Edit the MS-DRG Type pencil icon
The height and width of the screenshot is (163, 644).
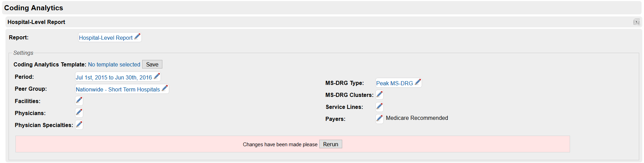tap(418, 82)
